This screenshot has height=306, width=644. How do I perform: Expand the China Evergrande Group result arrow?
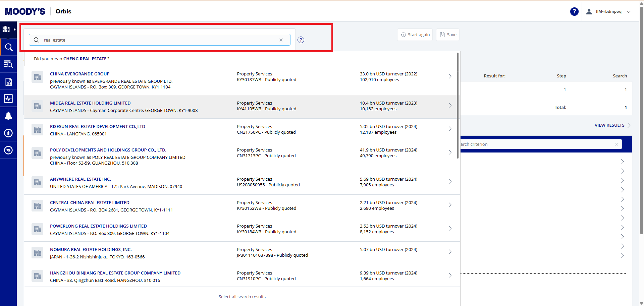[x=450, y=76]
